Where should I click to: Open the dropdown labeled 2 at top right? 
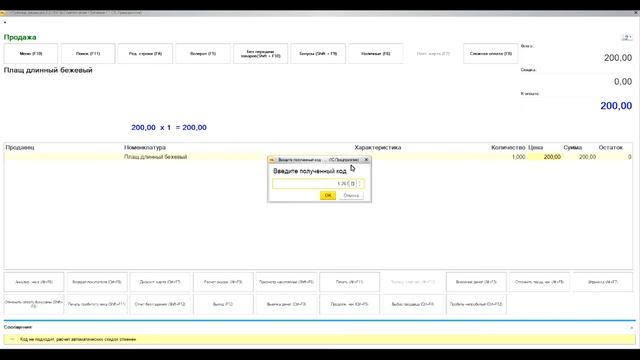[627, 38]
